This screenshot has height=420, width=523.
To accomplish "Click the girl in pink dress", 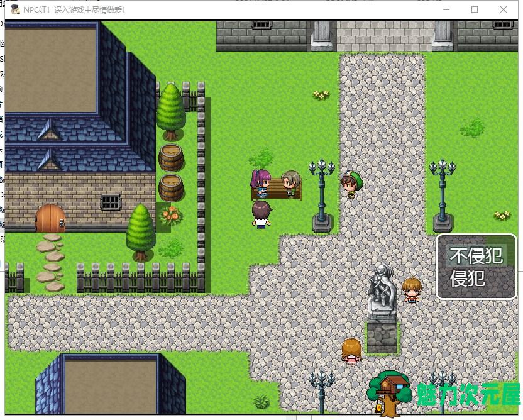I will pos(351,351).
